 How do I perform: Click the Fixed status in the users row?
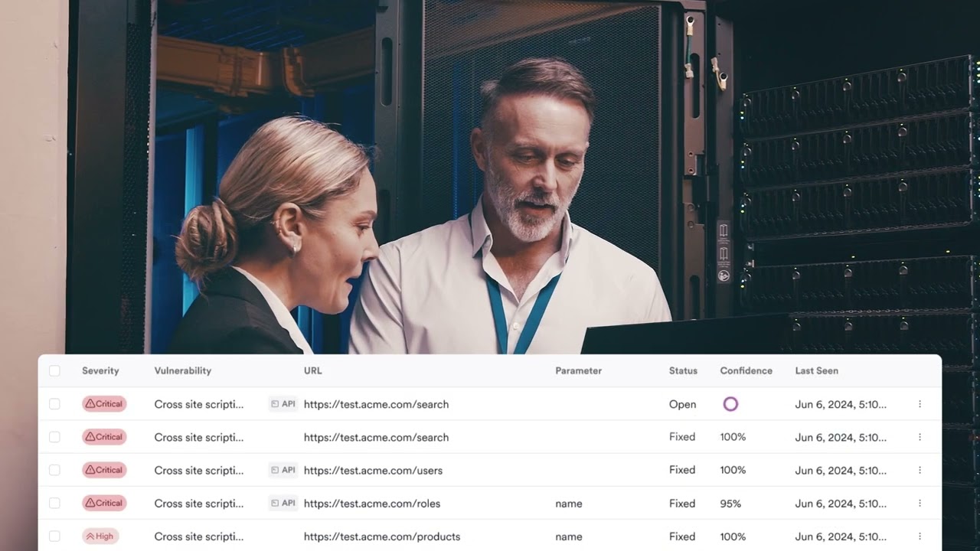click(x=681, y=470)
